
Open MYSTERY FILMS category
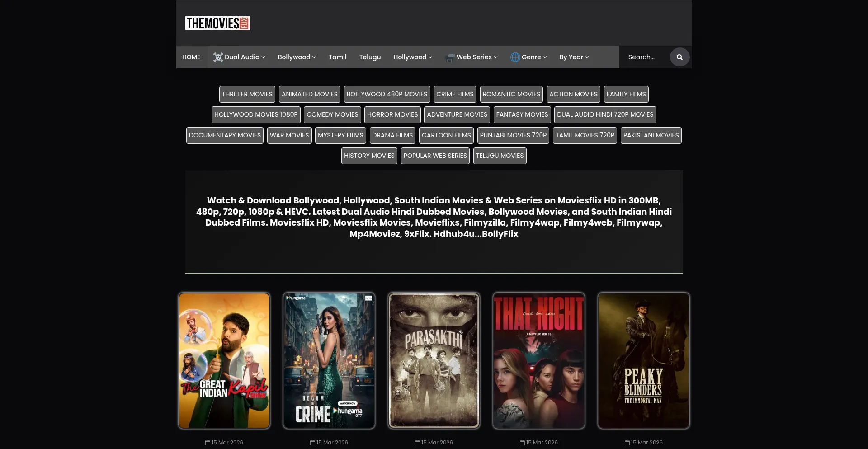coord(340,135)
